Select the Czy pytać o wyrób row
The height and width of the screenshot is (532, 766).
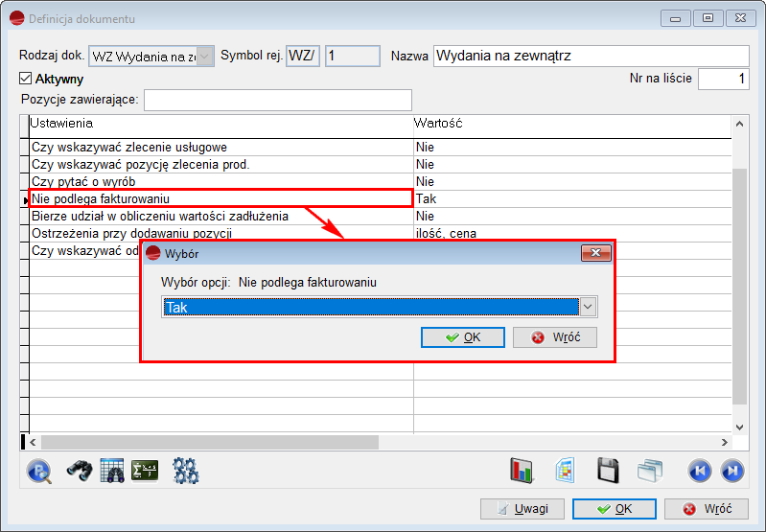tap(221, 182)
